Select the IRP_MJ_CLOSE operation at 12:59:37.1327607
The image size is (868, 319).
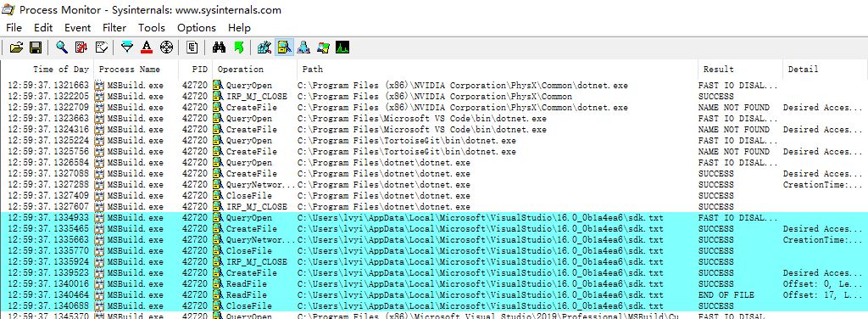pos(256,207)
